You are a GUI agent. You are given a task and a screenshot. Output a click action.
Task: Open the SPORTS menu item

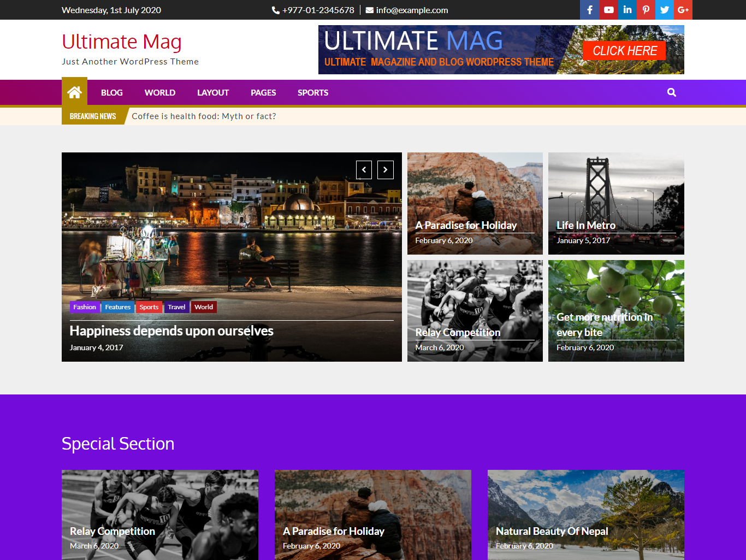point(313,92)
